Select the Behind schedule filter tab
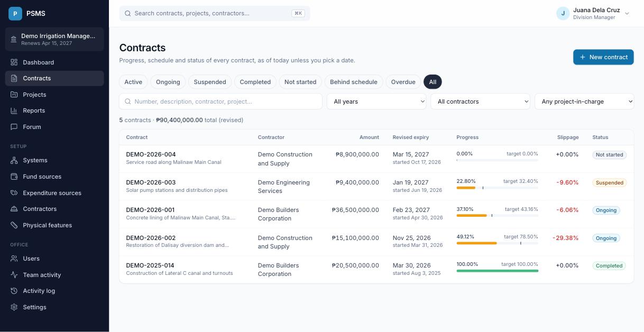The image size is (644, 332). [x=354, y=82]
